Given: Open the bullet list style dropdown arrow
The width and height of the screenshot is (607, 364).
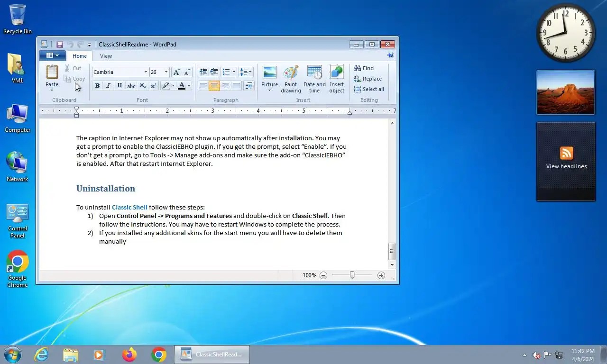Looking at the screenshot, I should pos(234,72).
